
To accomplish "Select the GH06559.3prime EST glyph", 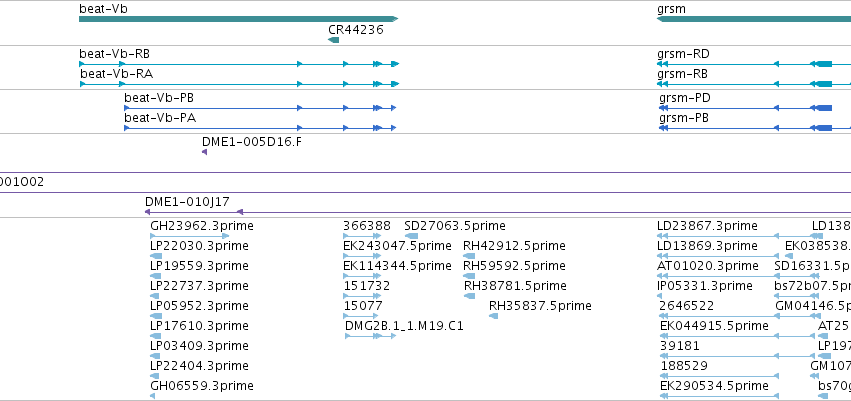I will coord(153,396).
